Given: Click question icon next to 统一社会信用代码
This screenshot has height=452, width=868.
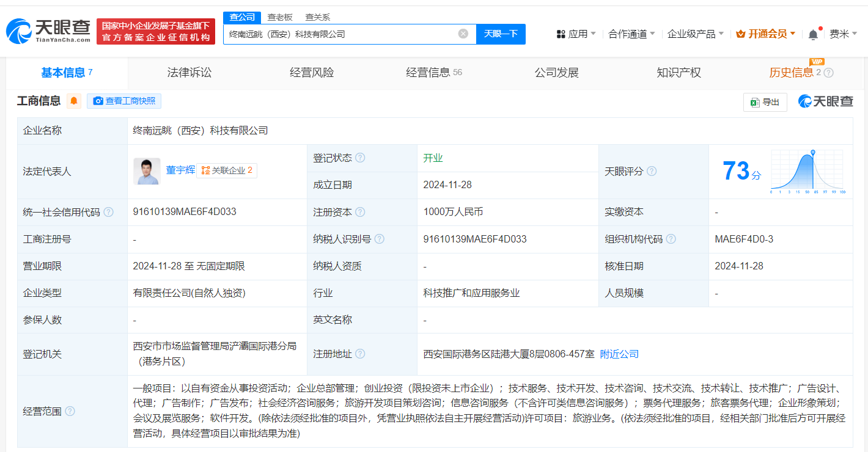Looking at the screenshot, I should click(x=108, y=212).
